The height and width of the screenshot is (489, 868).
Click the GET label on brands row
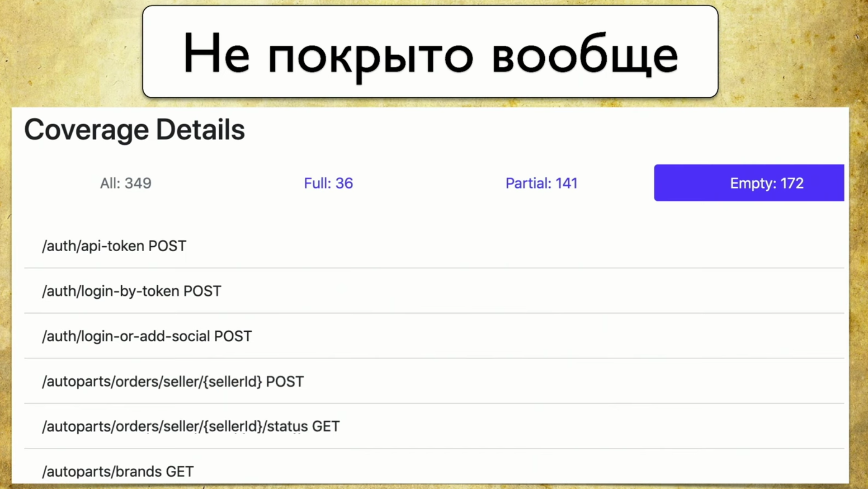[179, 471]
